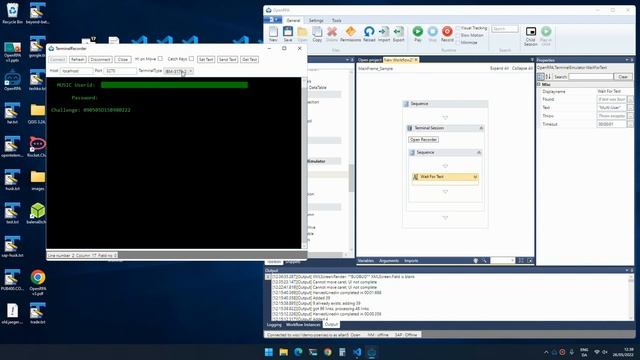The width and height of the screenshot is (640, 360).
Task: Switch to the Settings ribbon tab
Action: [x=316, y=20]
